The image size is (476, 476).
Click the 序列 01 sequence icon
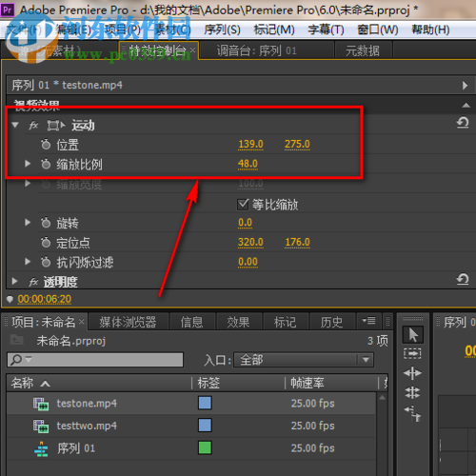41,448
